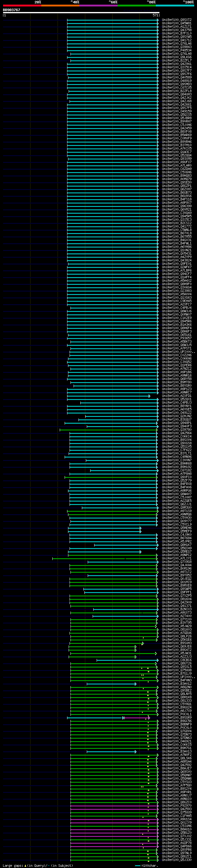Viewport: 197px width, 868px height.
Task: Select hit label UniRef100_C0KKI4
Action: click(x=177, y=437)
